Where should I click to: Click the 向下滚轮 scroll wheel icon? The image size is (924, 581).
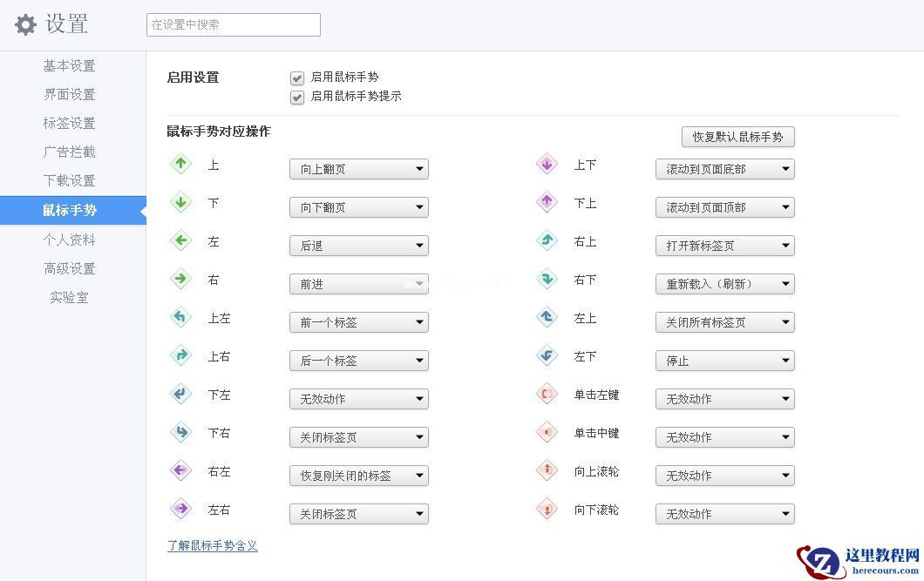click(x=547, y=510)
